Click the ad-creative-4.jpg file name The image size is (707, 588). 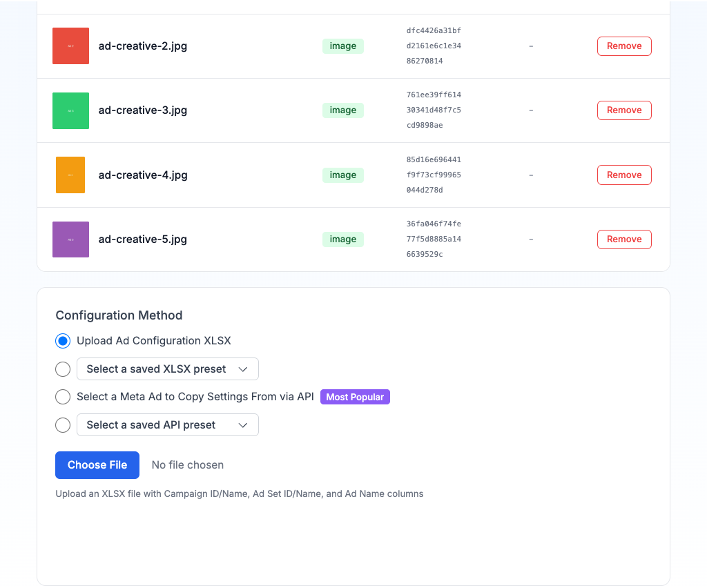(143, 175)
